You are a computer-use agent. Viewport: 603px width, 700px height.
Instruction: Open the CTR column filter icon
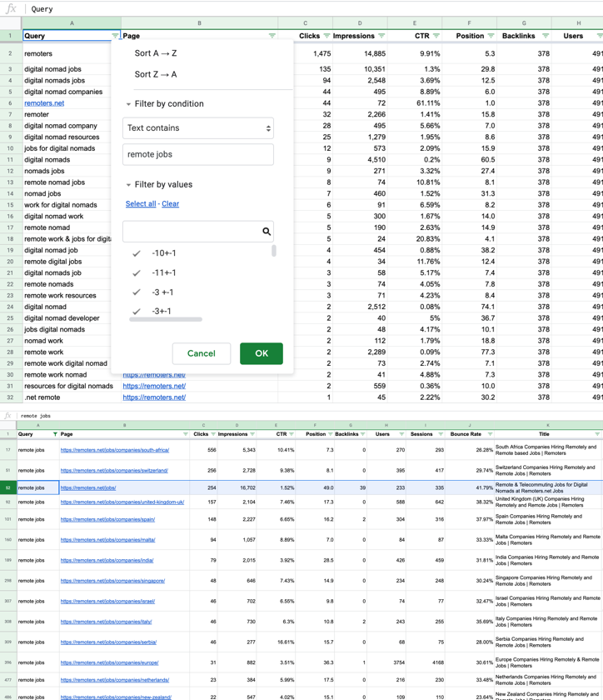click(x=436, y=36)
